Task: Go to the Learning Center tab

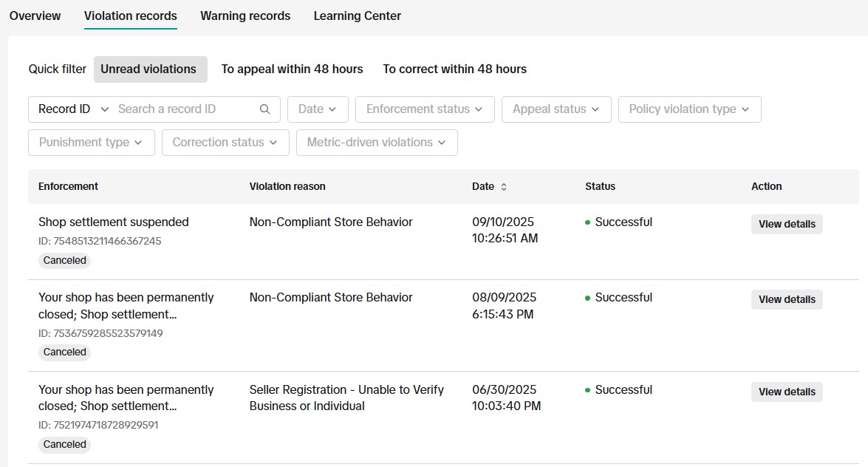Action: [x=357, y=16]
